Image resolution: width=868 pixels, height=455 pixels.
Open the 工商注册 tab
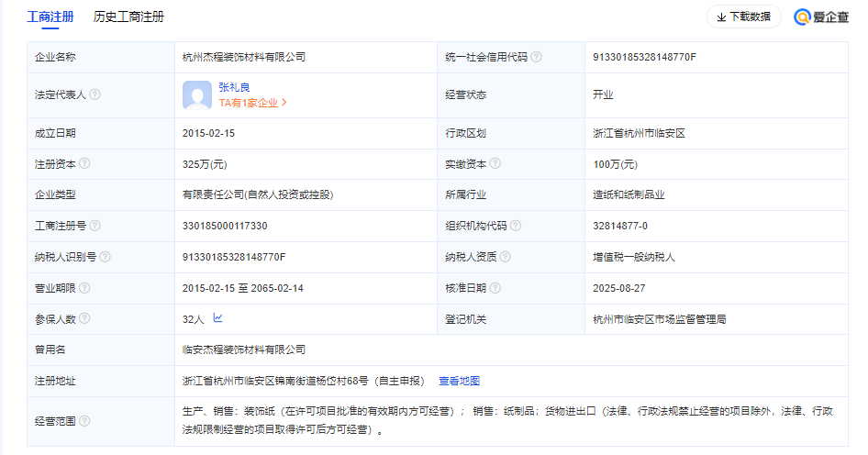point(50,17)
